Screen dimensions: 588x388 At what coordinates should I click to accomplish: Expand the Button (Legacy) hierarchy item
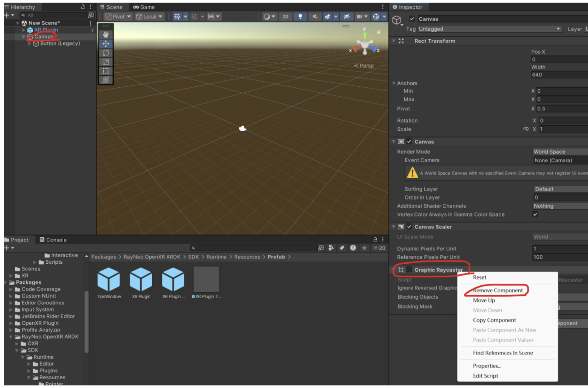pyautogui.click(x=30, y=44)
